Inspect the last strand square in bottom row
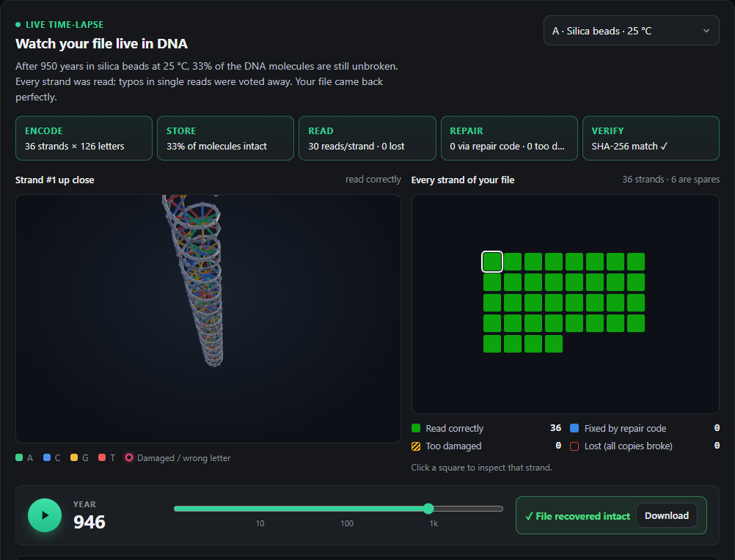The width and height of the screenshot is (735, 560). point(554,344)
